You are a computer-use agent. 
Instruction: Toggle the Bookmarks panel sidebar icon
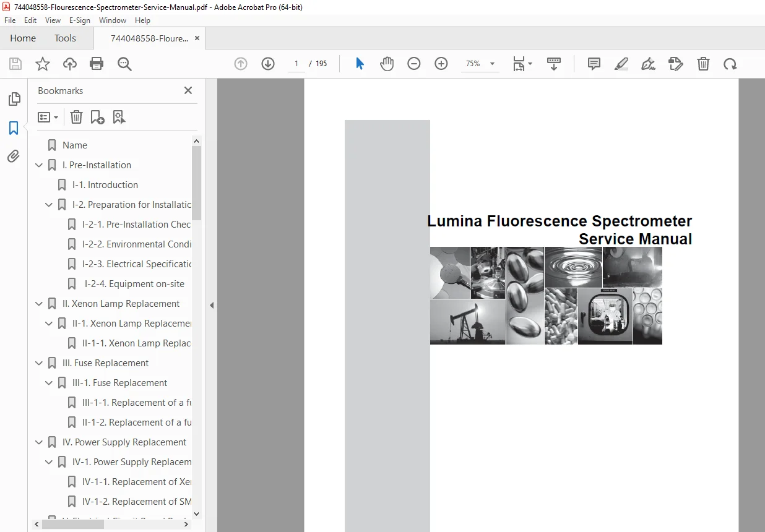(x=14, y=128)
